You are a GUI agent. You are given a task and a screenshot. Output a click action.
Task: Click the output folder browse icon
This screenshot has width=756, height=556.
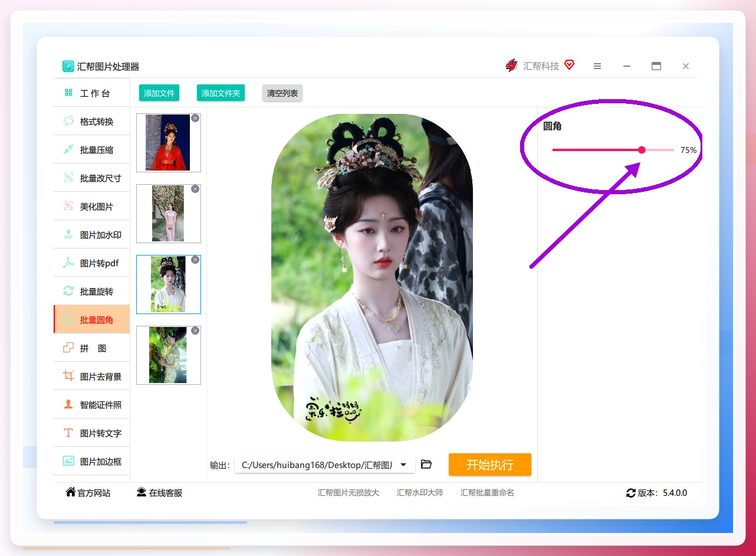point(426,465)
